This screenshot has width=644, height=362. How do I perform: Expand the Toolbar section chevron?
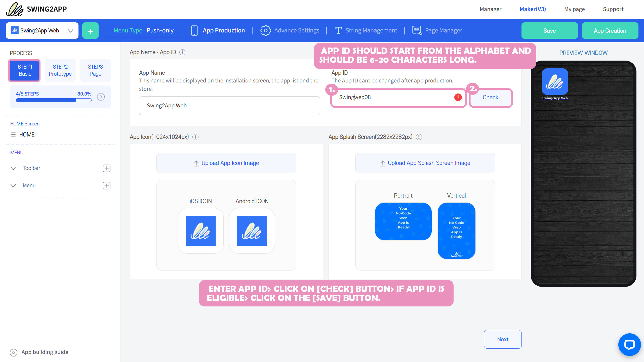13,168
